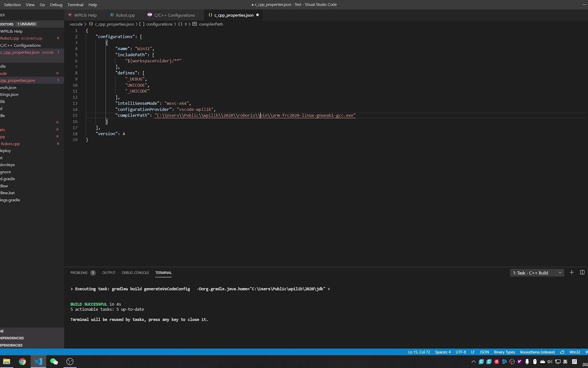
Task: Click the .vscode breadcrumb segment
Action: 76,24
